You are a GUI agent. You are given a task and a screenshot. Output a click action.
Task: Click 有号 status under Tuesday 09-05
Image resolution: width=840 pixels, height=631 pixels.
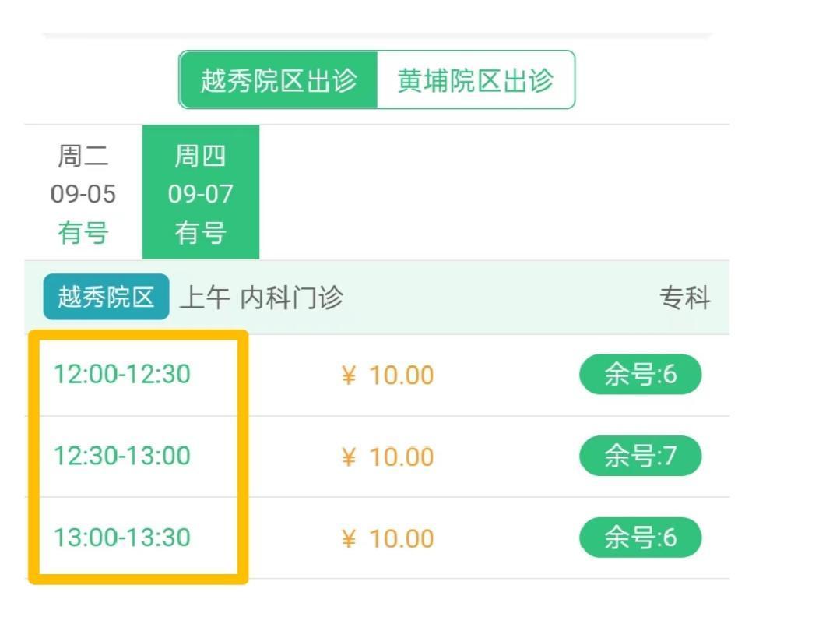(x=83, y=232)
